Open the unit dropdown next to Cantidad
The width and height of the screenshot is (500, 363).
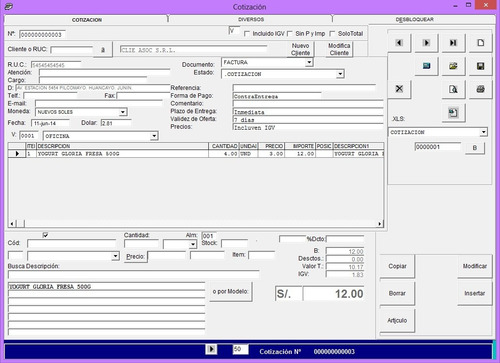(193, 244)
